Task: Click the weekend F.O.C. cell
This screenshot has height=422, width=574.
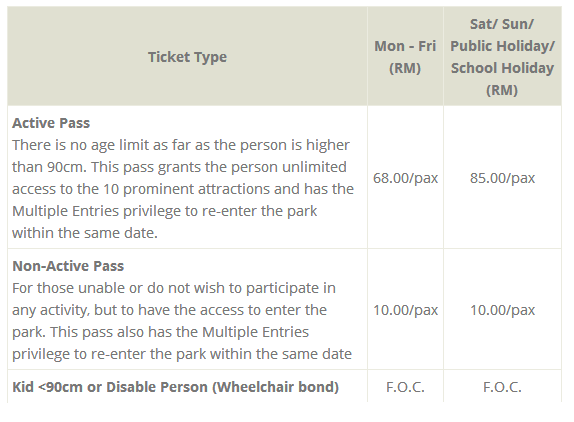Action: click(502, 387)
